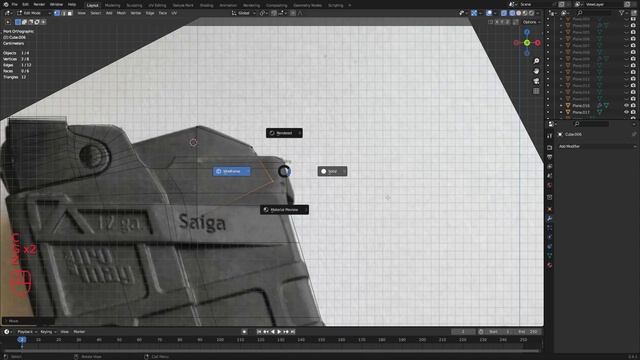Open the viewport View menu

pyautogui.click(x=82, y=13)
